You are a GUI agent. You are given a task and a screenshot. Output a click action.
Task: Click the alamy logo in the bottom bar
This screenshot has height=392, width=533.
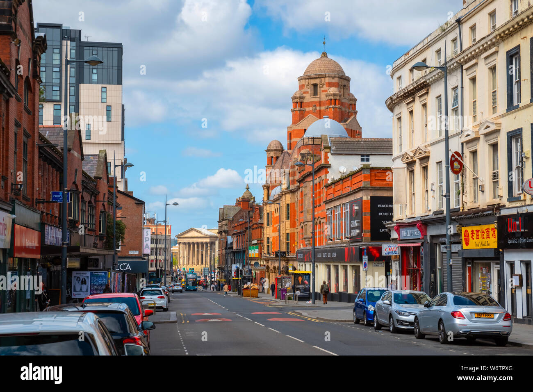tap(41, 373)
